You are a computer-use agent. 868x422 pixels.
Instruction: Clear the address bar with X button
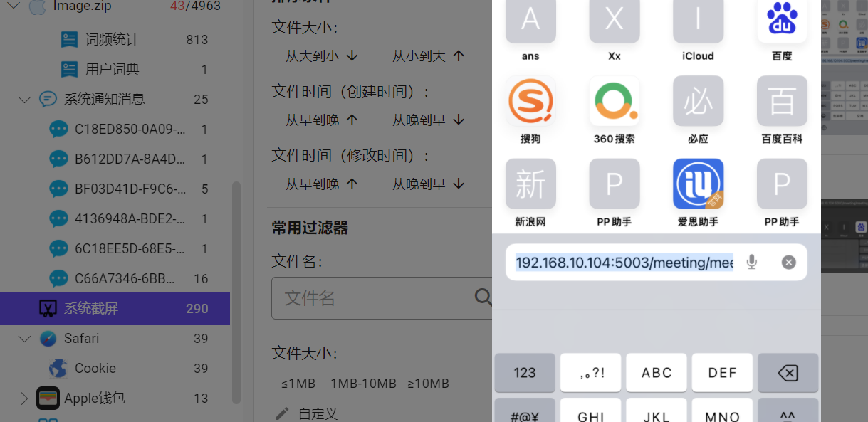(x=788, y=263)
